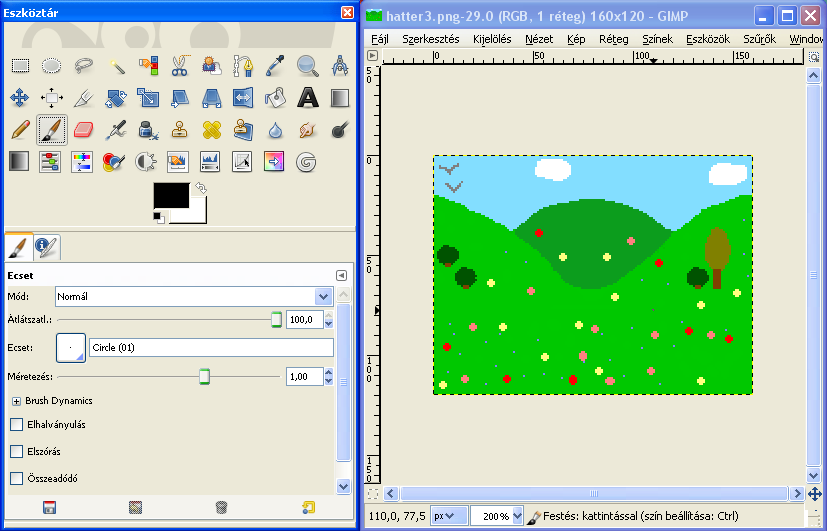Select the Zoom magnifier tool

pyautogui.click(x=307, y=66)
